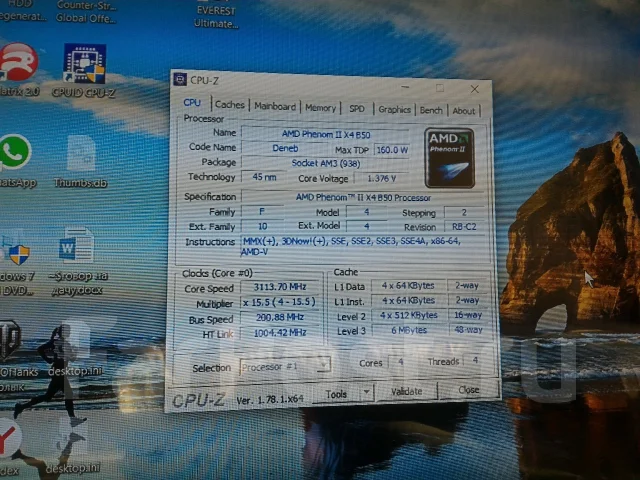Viewport: 640px width, 480px height.
Task: Click the Technology value 45 nm
Action: [264, 177]
